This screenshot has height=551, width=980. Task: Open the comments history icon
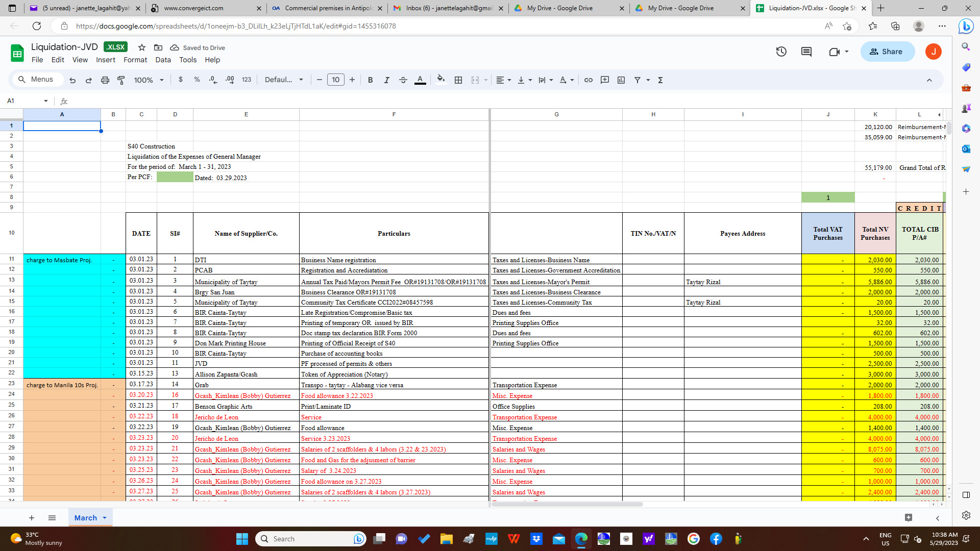(806, 52)
